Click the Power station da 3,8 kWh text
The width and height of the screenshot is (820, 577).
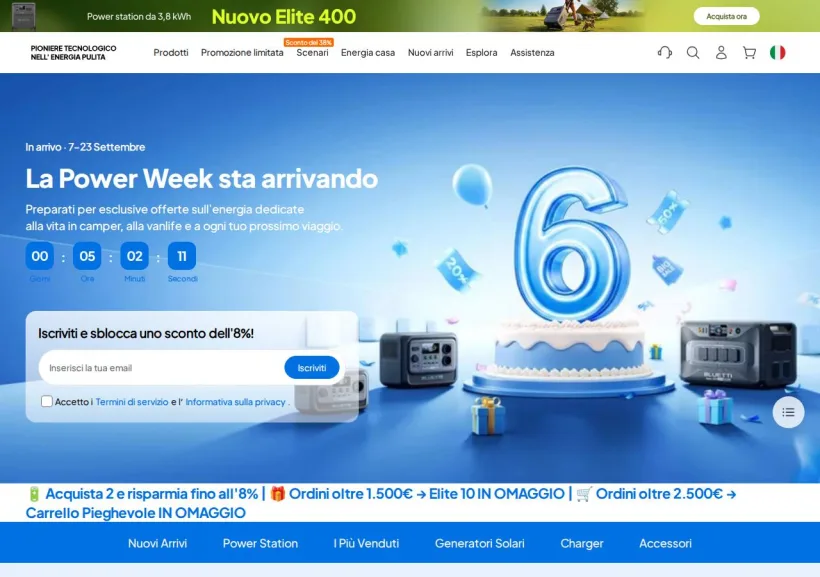pyautogui.click(x=139, y=17)
